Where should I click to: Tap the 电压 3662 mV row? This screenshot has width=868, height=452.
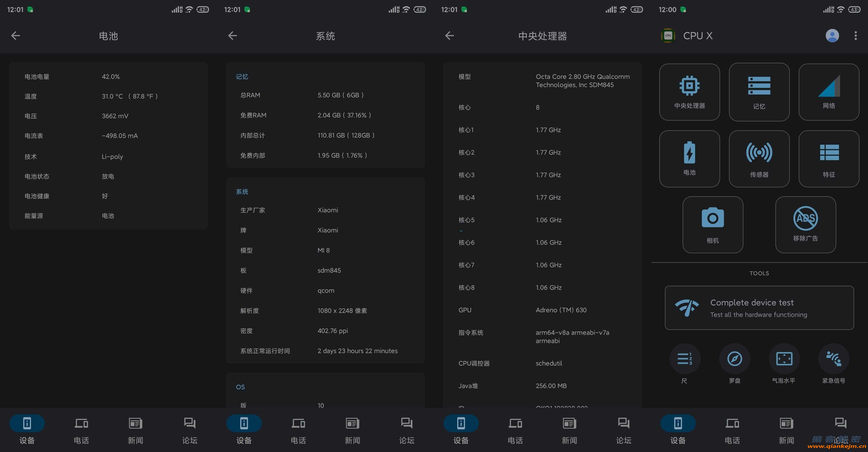pos(108,116)
